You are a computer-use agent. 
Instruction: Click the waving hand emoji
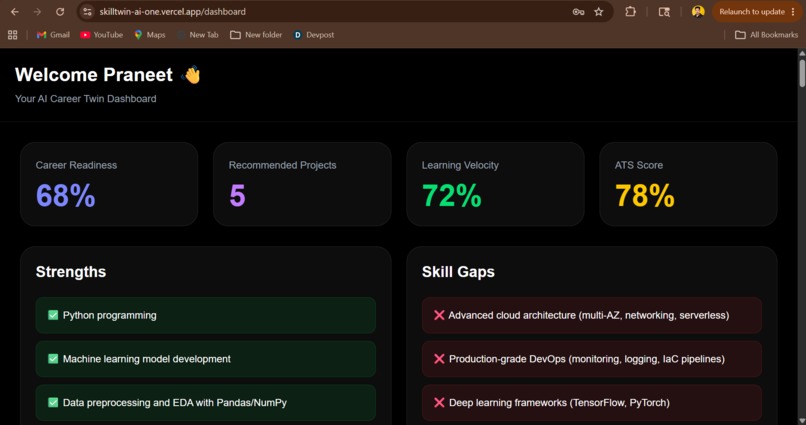click(192, 75)
